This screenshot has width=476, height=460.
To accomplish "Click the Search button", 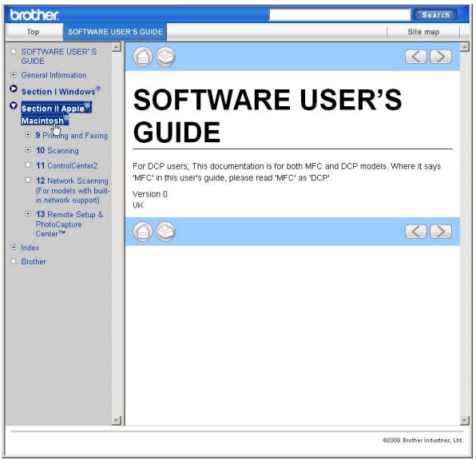I will tap(435, 15).
